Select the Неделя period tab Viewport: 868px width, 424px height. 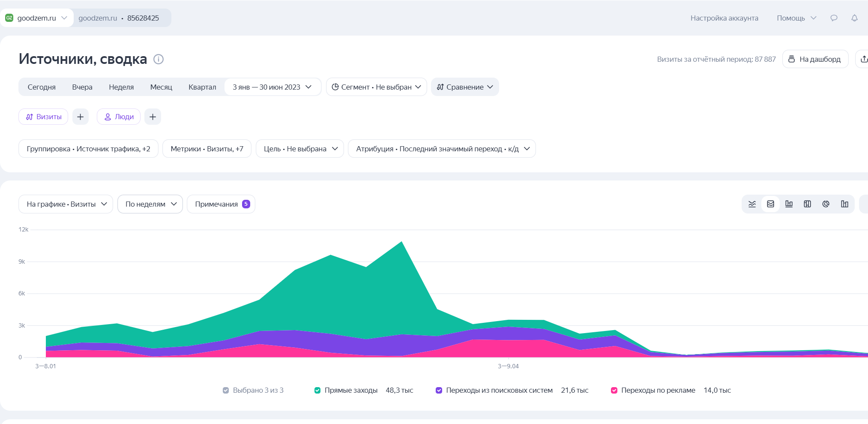(121, 87)
